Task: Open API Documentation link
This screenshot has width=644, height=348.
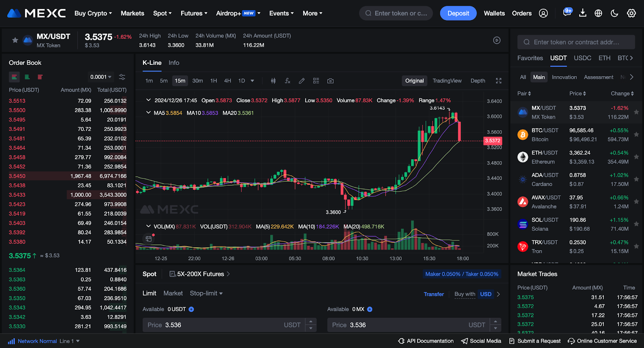Action: pos(426,341)
